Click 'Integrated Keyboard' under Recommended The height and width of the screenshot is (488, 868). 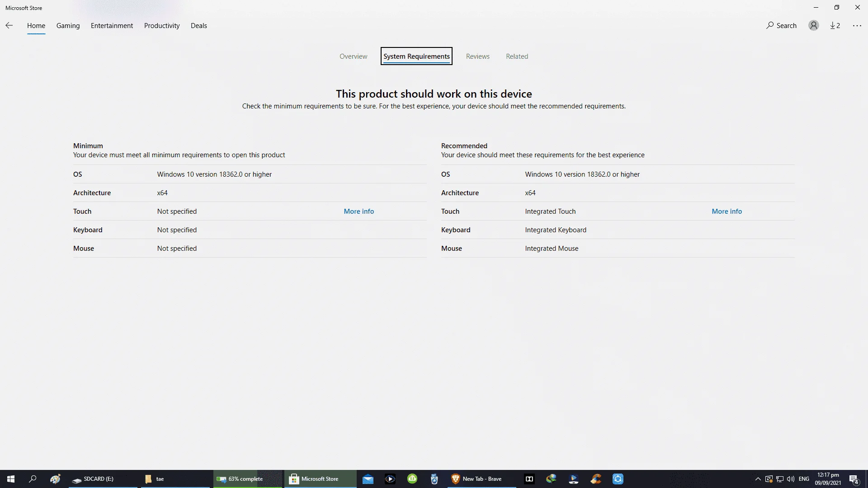[556, 230]
